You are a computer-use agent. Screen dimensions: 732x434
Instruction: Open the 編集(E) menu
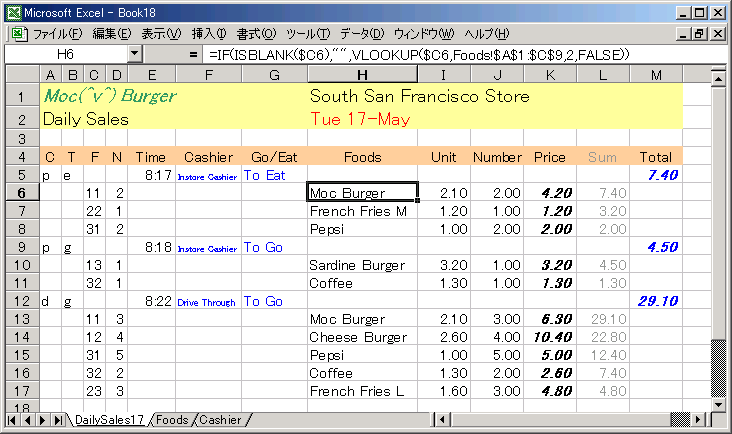click(112, 34)
